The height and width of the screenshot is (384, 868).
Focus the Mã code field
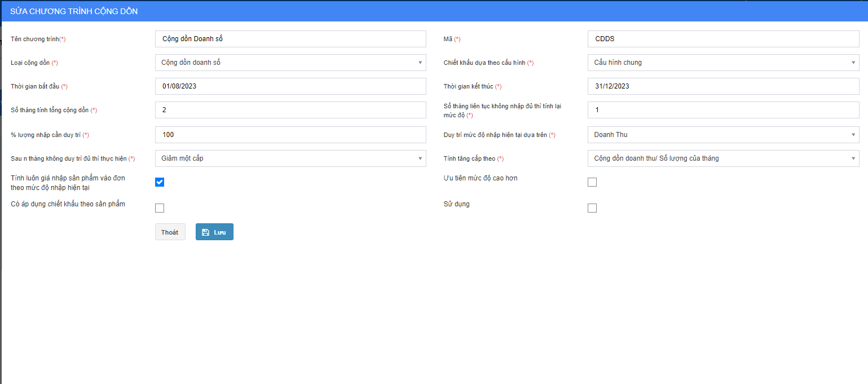723,39
